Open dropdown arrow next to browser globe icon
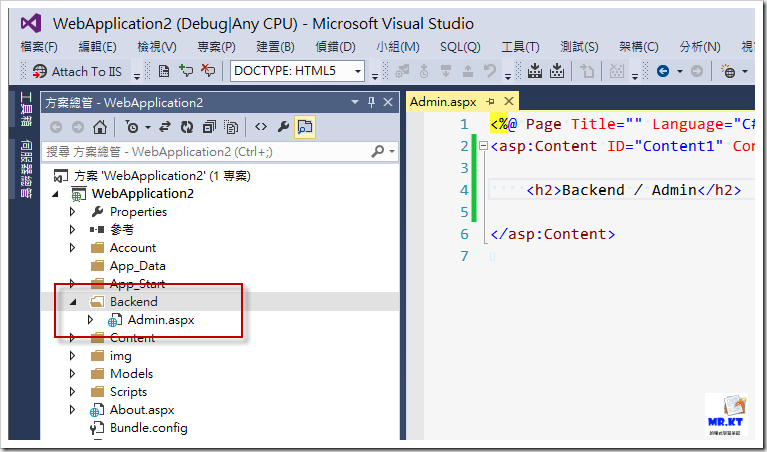The image size is (767, 452). tap(745, 72)
